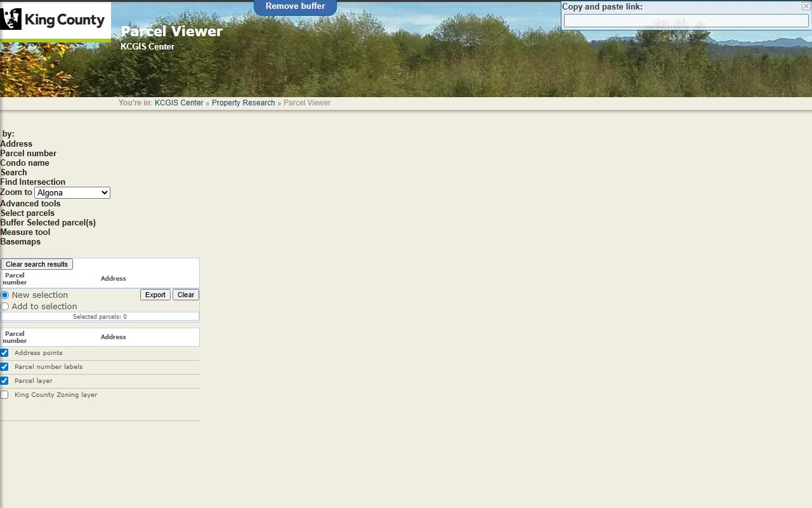The image size is (812, 508).
Task: Open the Property Research breadcrumb link
Action: tap(244, 103)
